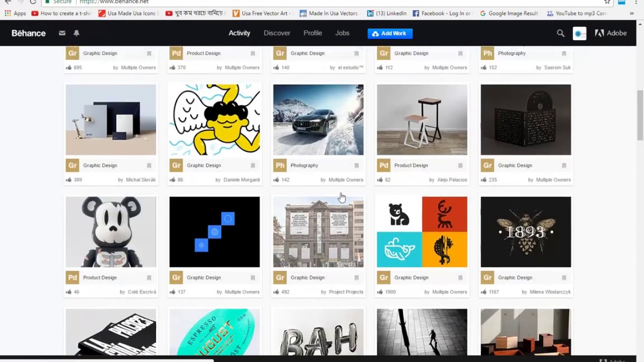The width and height of the screenshot is (644, 362).
Task: Open the animal logos grid thumbnail
Action: (422, 232)
